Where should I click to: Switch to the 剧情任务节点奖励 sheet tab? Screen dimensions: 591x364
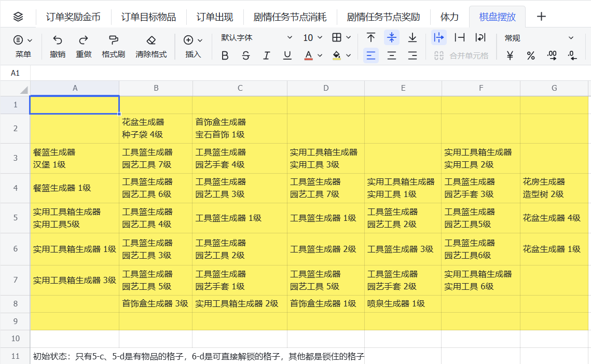pos(383,17)
